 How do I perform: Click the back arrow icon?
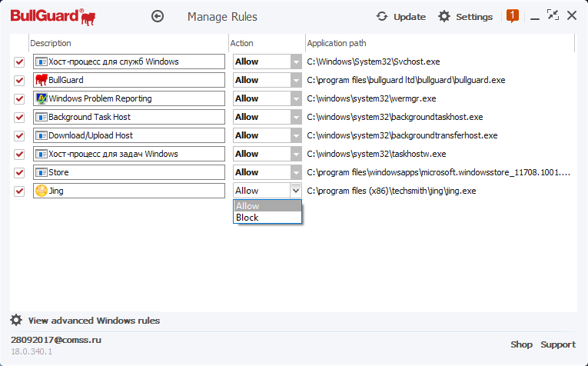coord(158,16)
